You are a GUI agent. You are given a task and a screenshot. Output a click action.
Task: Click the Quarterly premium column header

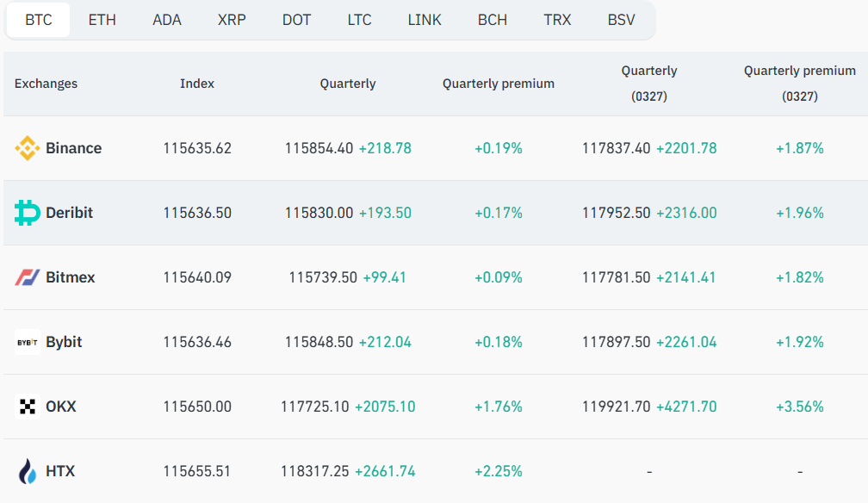pos(499,84)
